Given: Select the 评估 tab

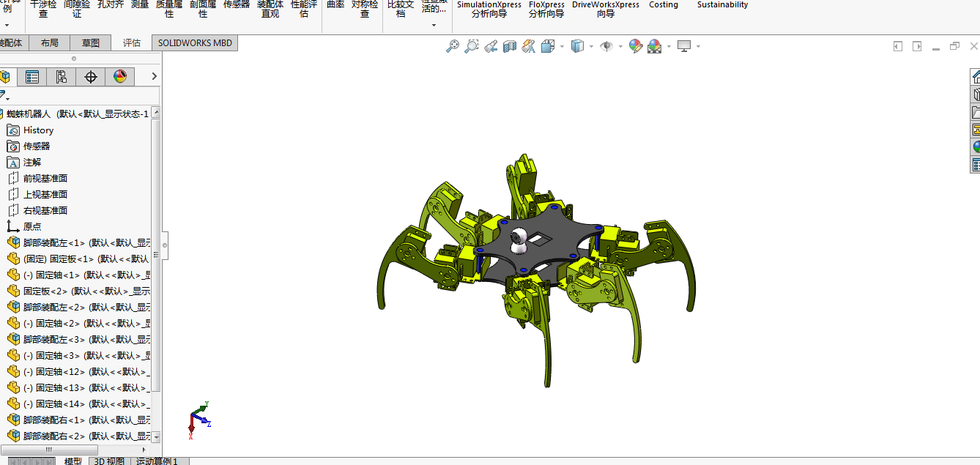Looking at the screenshot, I should point(132,42).
